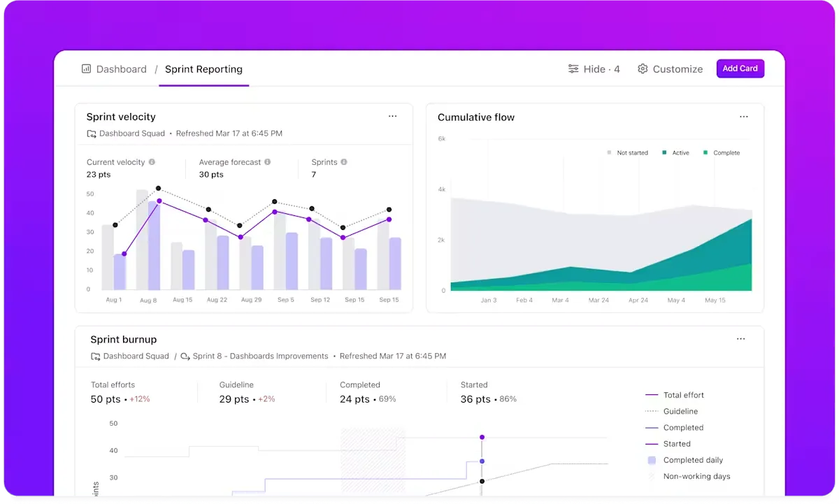Switch to the Sprint Reporting tab
Viewport: 839px width, 504px height.
tap(203, 69)
